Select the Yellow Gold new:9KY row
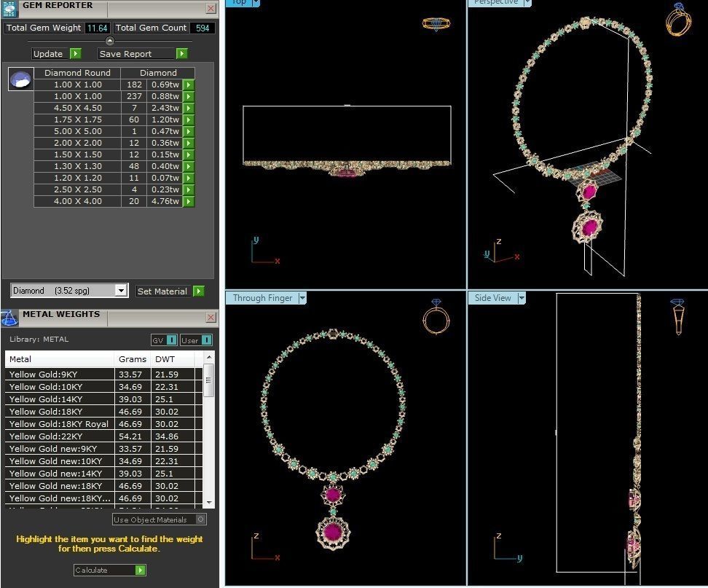This screenshot has height=588, width=708. pos(104,449)
